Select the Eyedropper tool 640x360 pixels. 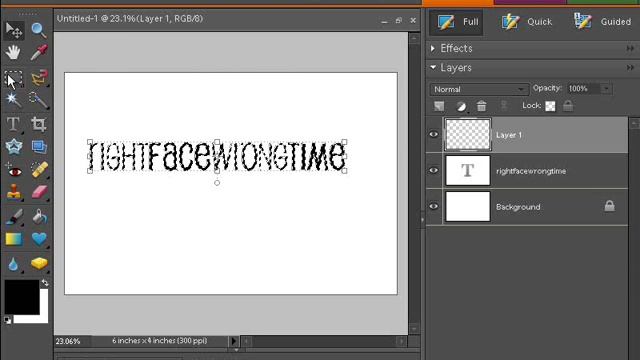coord(39,53)
